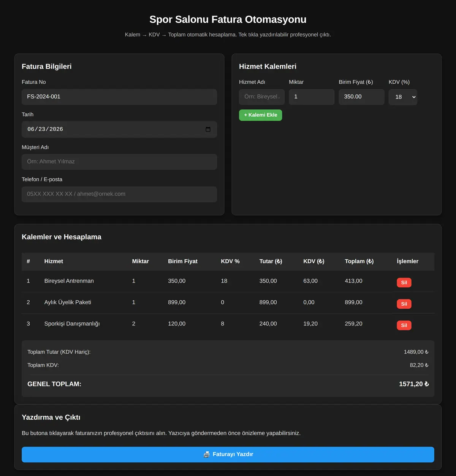456x476 pixels.
Task: Open the KDV (%) dropdown
Action: tap(403, 97)
